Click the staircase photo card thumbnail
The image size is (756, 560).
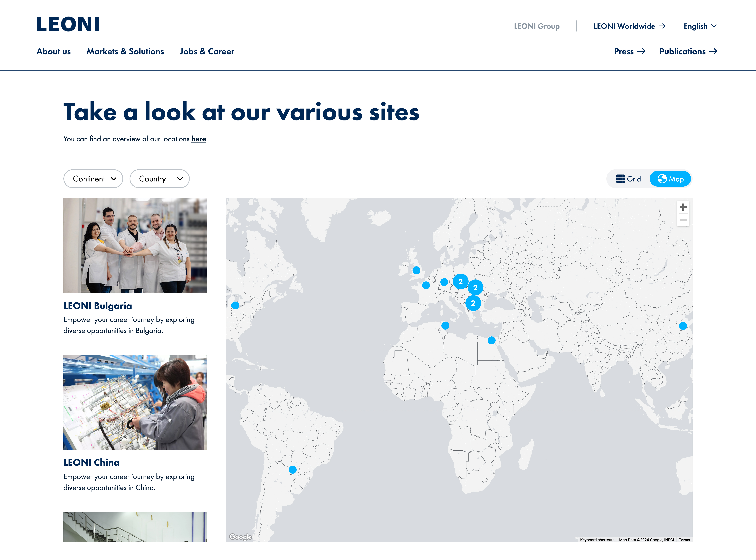(x=135, y=527)
